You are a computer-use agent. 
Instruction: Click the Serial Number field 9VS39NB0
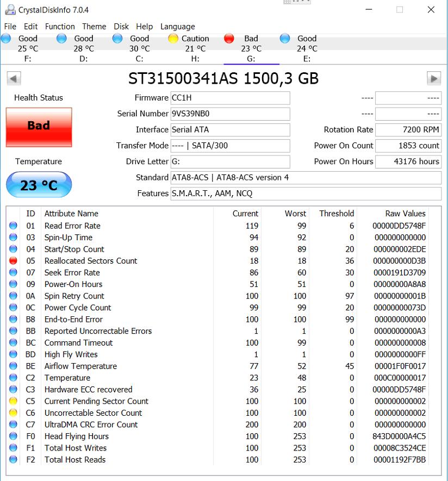[x=230, y=114]
